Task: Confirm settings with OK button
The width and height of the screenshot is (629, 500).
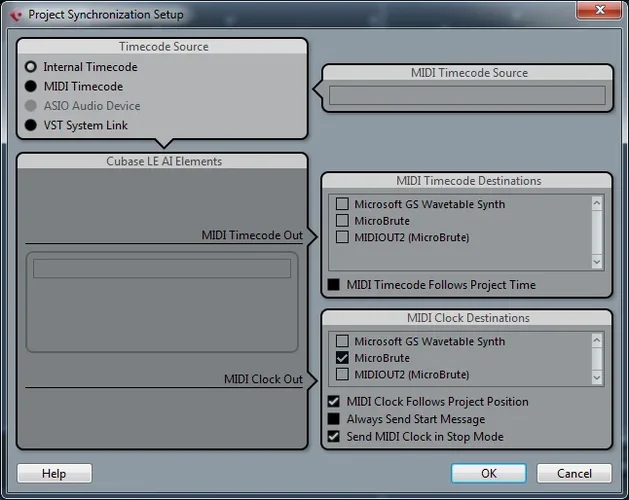Action: [x=489, y=474]
